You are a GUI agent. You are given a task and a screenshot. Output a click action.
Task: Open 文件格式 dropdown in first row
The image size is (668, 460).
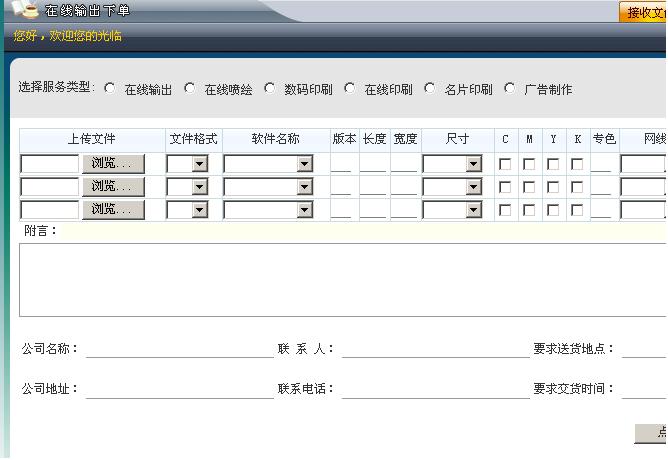tap(187, 164)
